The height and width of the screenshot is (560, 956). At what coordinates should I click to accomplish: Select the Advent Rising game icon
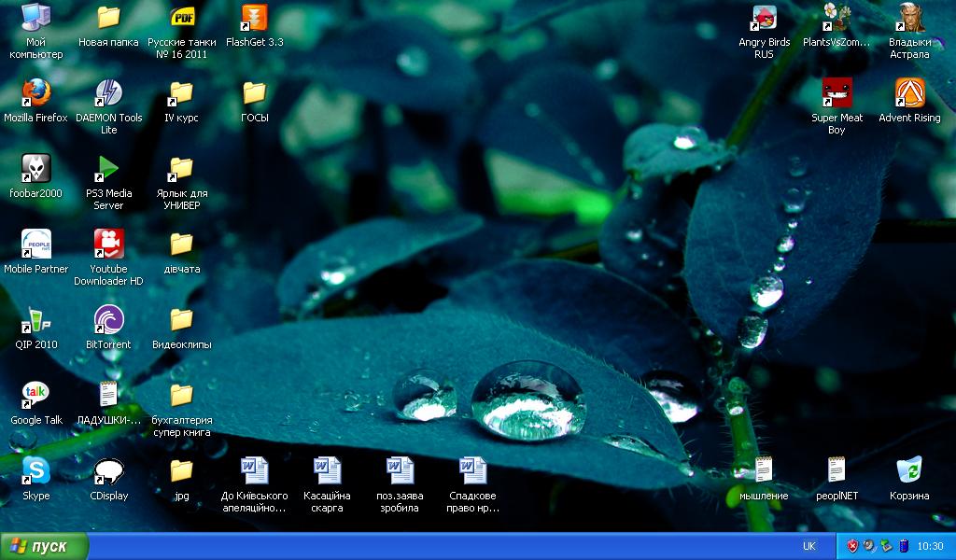click(909, 93)
